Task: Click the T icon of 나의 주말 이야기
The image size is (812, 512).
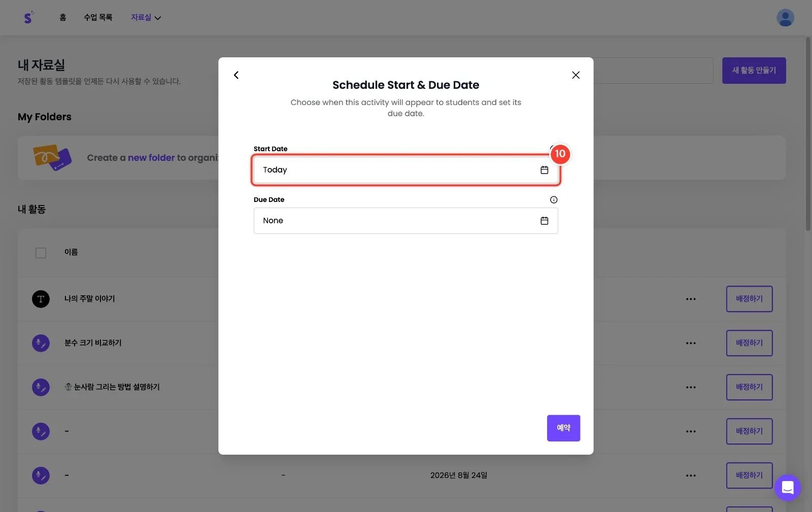Action: click(41, 299)
